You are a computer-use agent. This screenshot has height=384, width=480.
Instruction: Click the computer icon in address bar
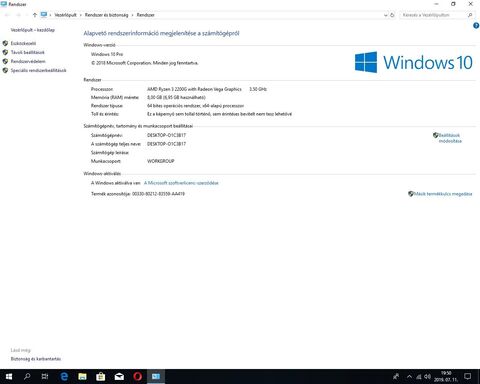tap(44, 15)
